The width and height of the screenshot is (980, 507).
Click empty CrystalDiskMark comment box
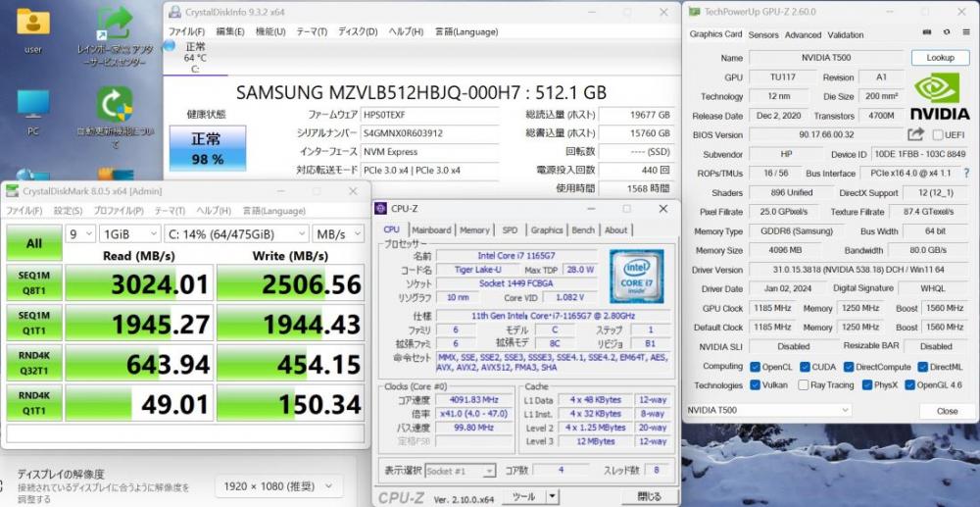(185, 432)
